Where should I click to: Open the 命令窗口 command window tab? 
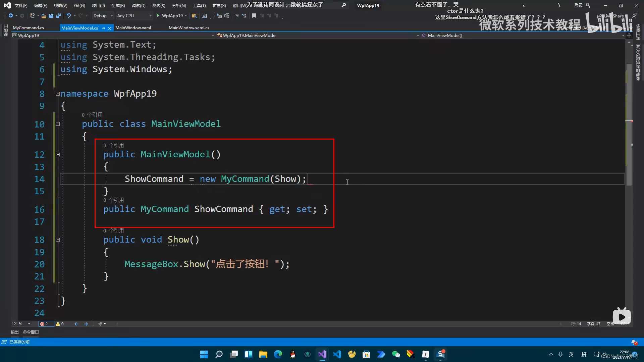point(31,332)
